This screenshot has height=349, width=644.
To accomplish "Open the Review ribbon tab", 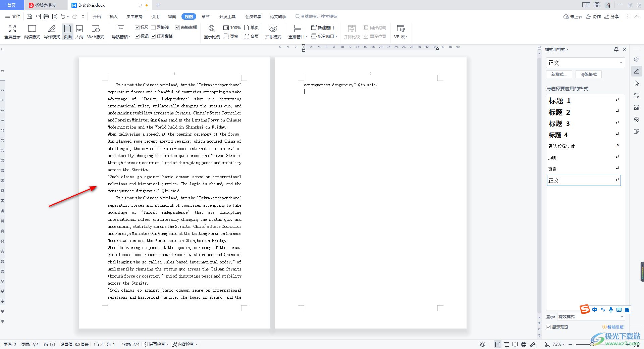I will coord(172,16).
